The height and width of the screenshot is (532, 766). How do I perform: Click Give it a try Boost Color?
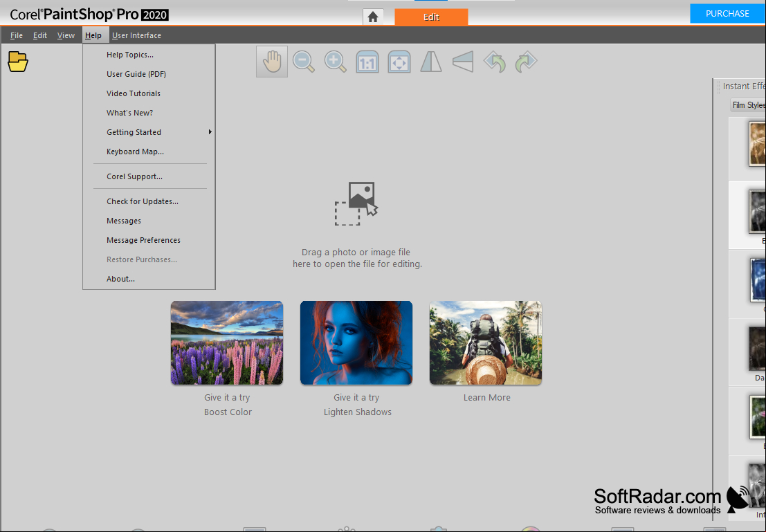click(228, 405)
